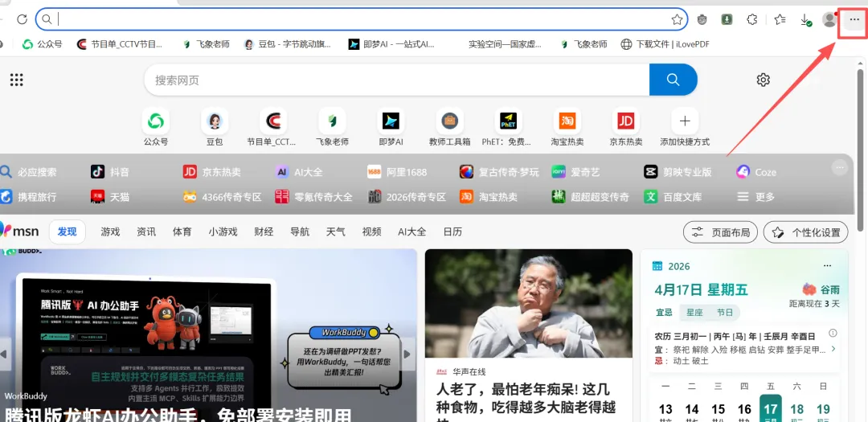
Task: Go to previous carousel slide arrow
Action: (5, 354)
